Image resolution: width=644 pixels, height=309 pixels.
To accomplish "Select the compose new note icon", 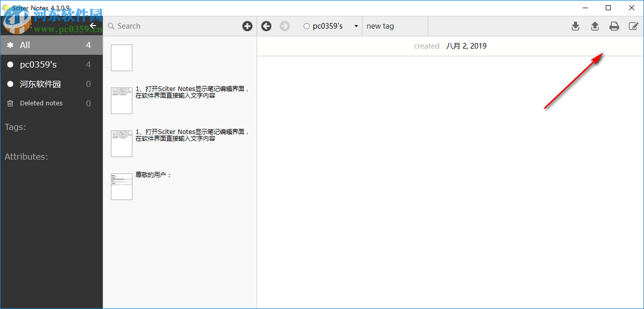I will (x=634, y=26).
